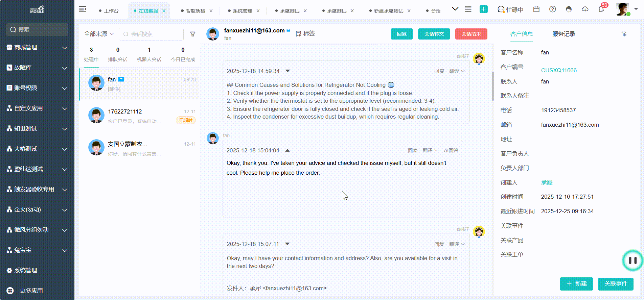Click the floating green pause button
644x300 pixels.
[x=632, y=260]
